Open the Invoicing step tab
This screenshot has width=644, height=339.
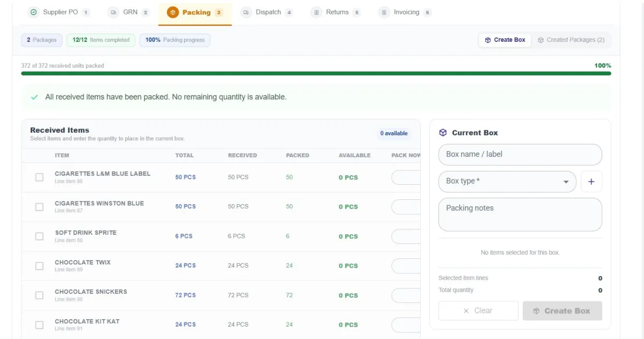405,12
